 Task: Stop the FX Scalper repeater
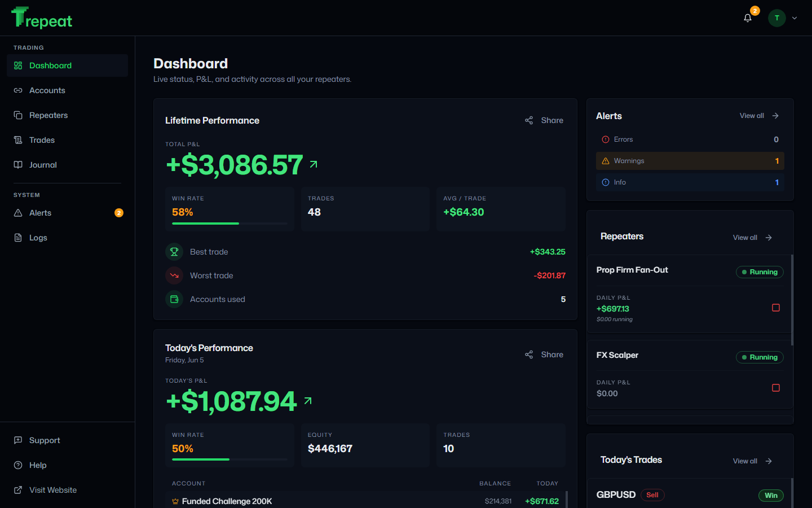pyautogui.click(x=776, y=388)
